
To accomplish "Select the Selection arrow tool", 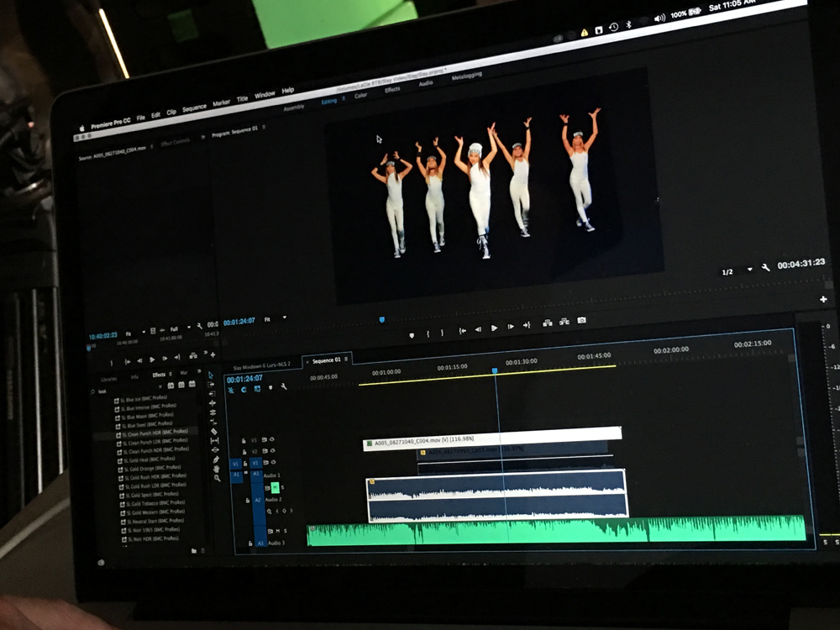I will [211, 375].
